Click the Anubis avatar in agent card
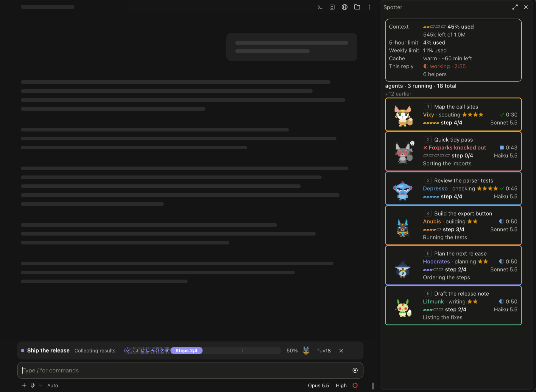The image size is (536, 392). coord(403,228)
